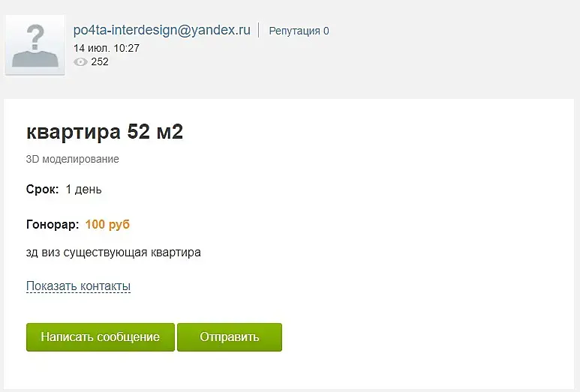Click the view count 252
The image size is (580, 392).
(100, 62)
